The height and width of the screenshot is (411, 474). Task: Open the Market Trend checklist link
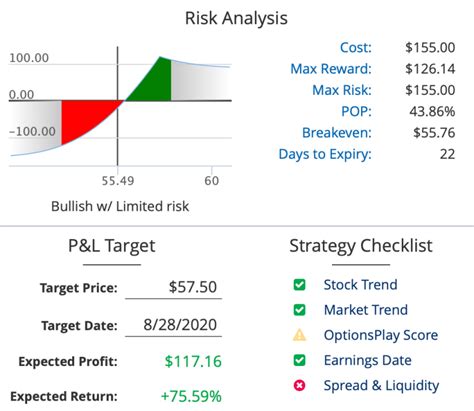click(x=366, y=310)
